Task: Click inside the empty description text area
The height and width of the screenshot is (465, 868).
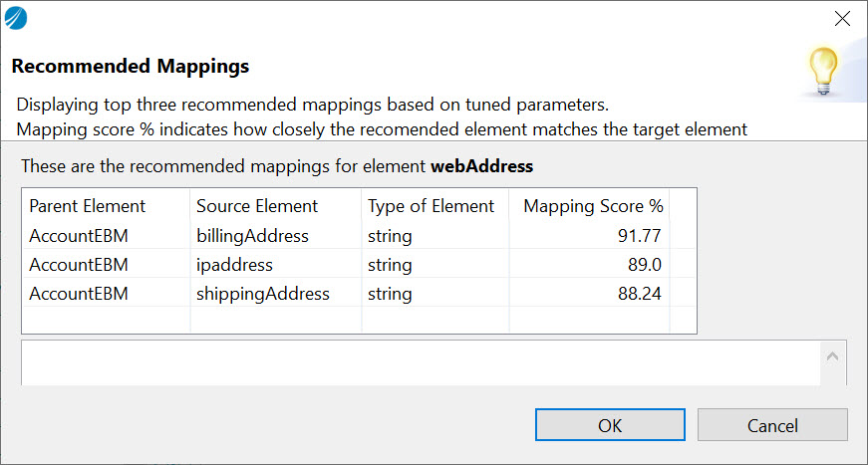Action: (419, 363)
